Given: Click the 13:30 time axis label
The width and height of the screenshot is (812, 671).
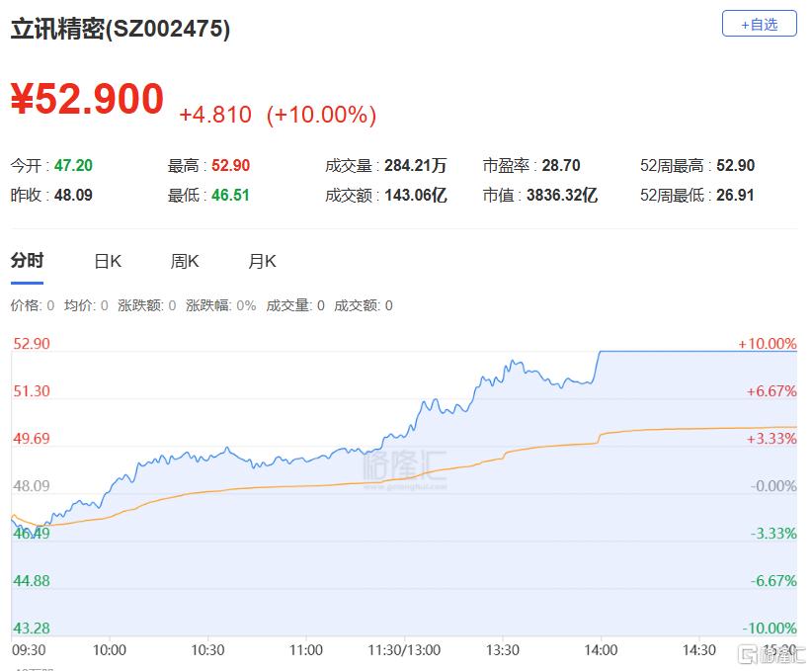Looking at the screenshot, I should 503,650.
